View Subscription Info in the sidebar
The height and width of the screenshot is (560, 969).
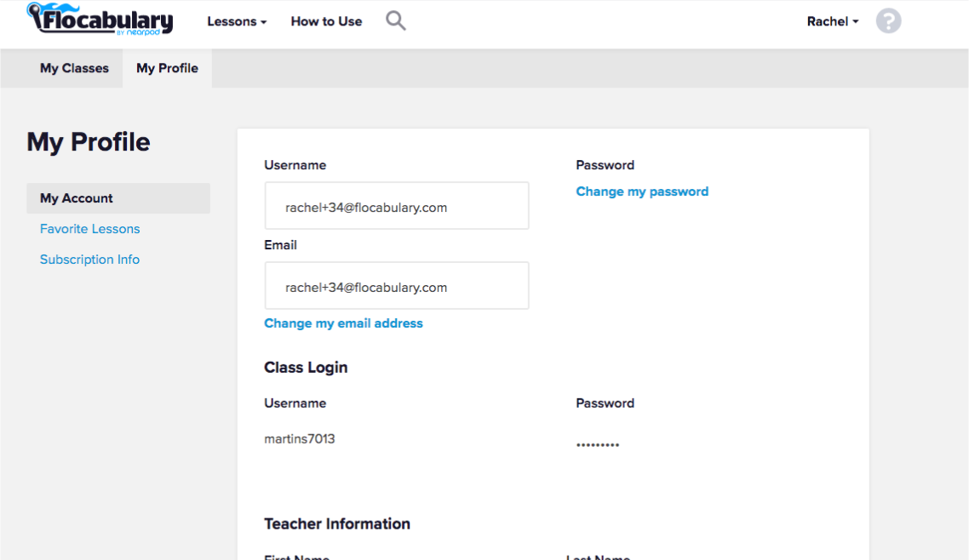tap(89, 259)
